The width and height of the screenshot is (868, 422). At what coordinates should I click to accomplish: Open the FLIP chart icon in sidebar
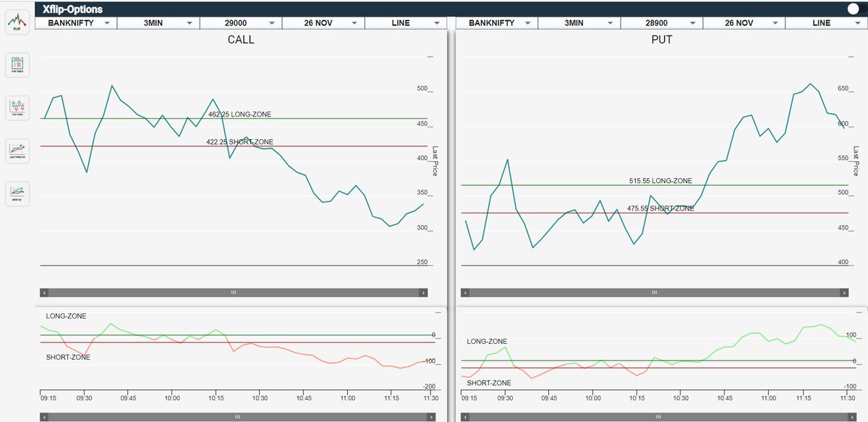pos(17,22)
